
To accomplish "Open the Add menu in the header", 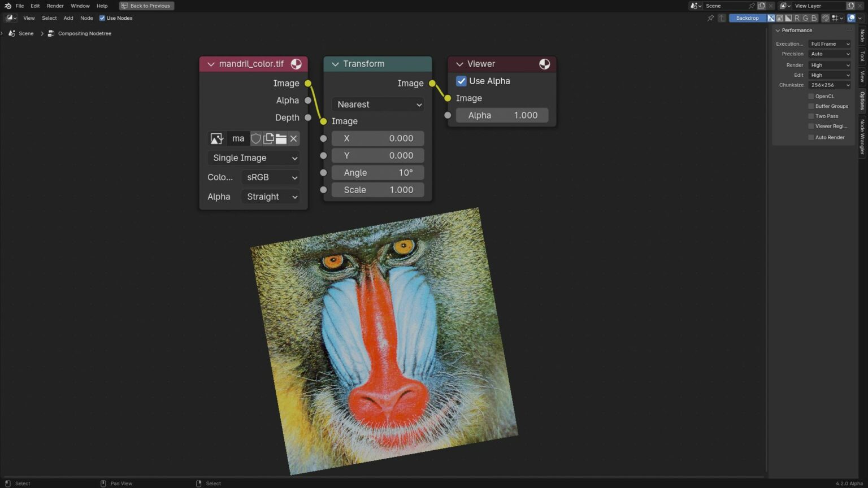I will [68, 18].
